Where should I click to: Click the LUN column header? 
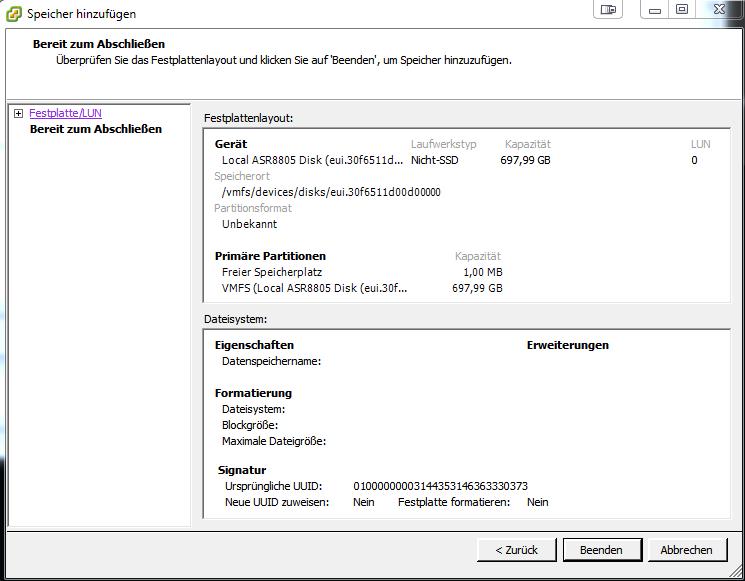pyautogui.click(x=700, y=144)
